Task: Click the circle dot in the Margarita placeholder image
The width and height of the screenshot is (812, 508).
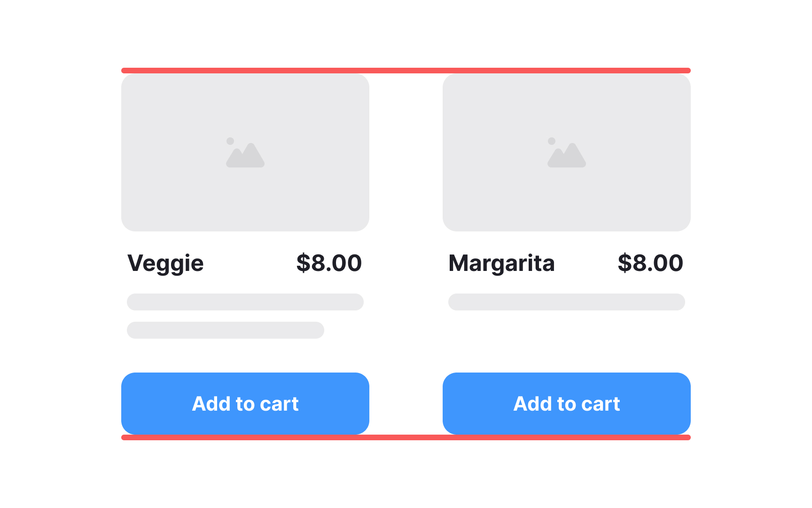Action: pos(551,141)
